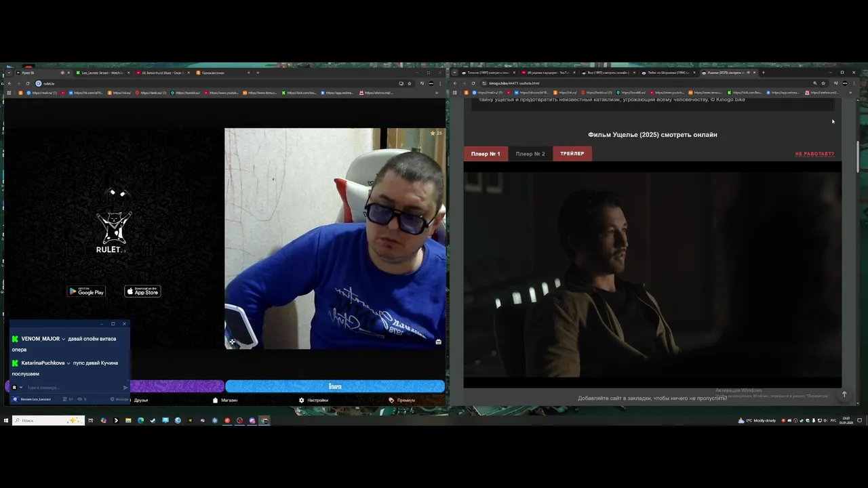The image size is (868, 488).
Task: Click VENOM_MAJOR Kick badge icon
Action: 15,339
